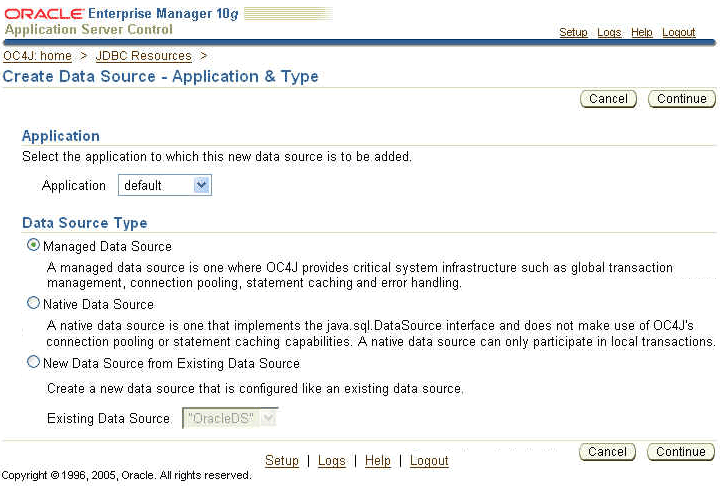Go to JDBC Resources breadcrumb
Image resolution: width=720 pixels, height=490 pixels.
coord(143,56)
